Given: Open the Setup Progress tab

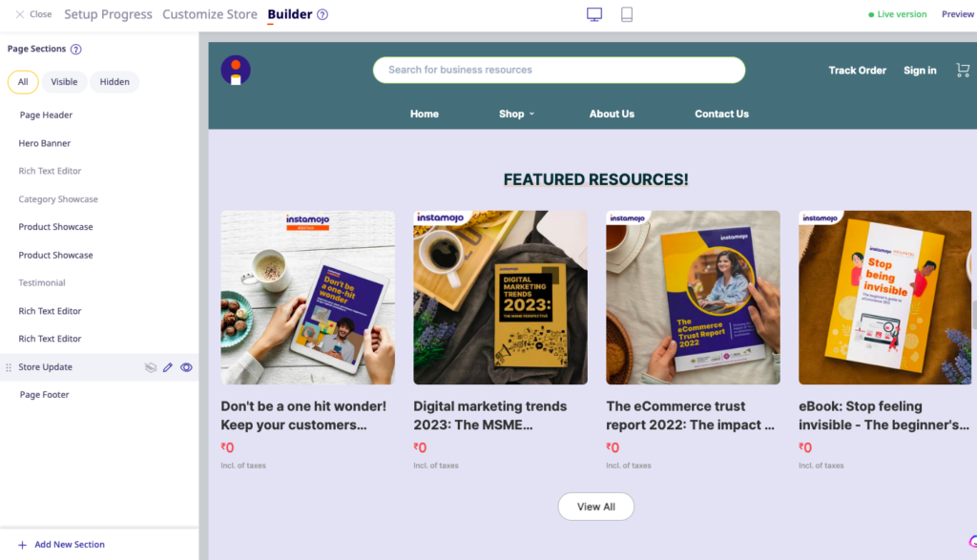Looking at the screenshot, I should pos(108,14).
